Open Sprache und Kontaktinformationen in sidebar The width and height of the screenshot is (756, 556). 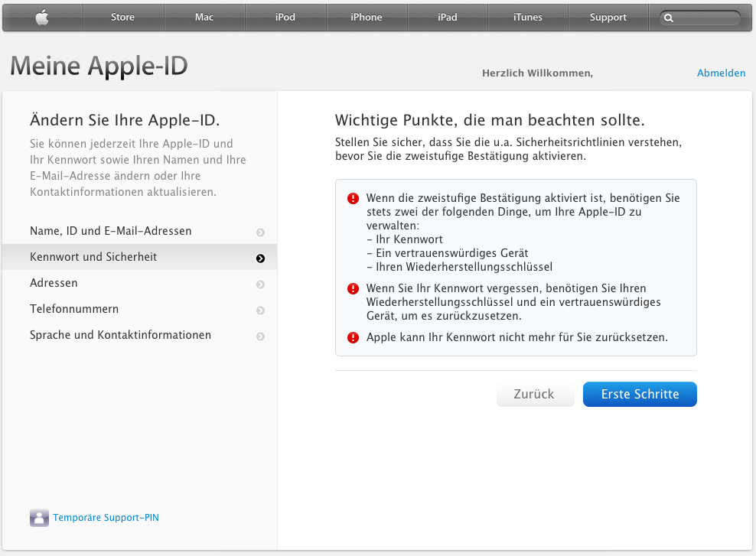tap(140, 335)
